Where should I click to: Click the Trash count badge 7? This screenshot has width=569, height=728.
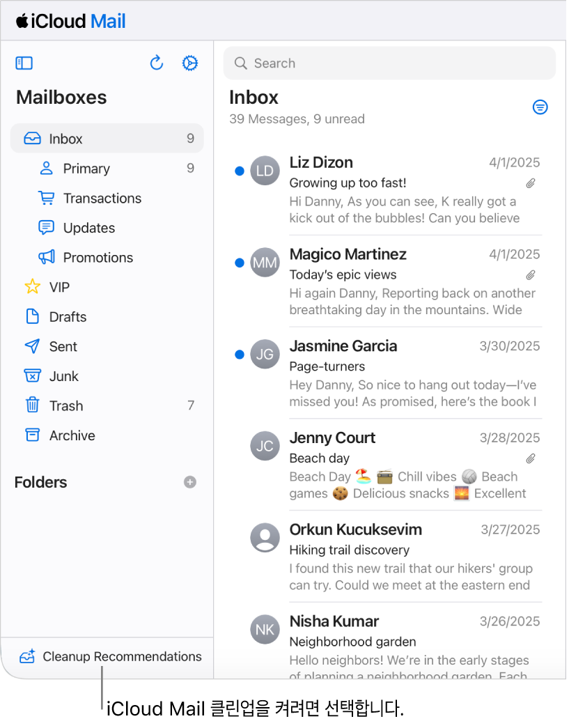pos(191,405)
